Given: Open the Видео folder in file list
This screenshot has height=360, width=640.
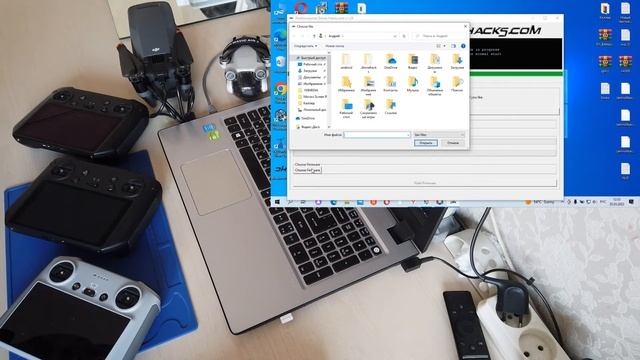Looking at the screenshot, I should coord(413,61).
